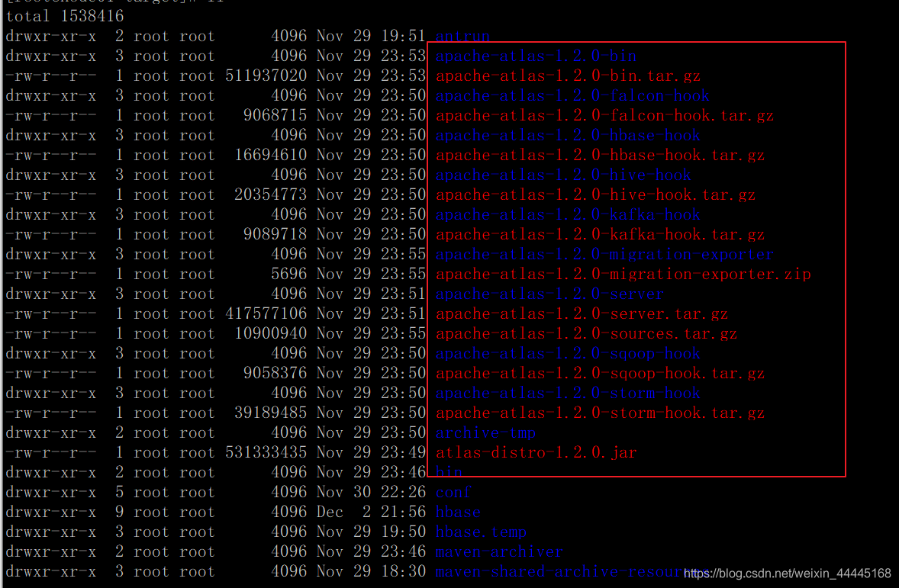Click the bin directory name

point(448,472)
